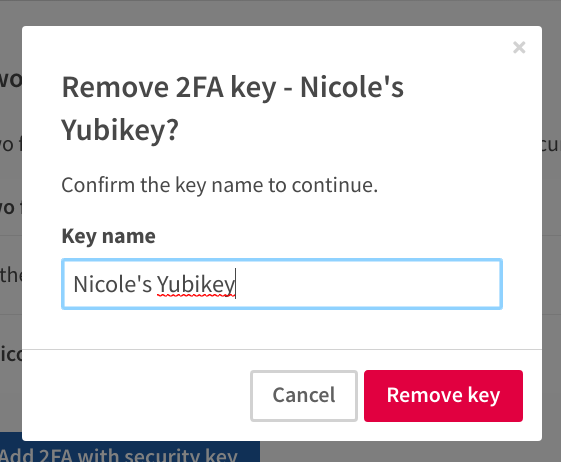Click the dialog heading 'Remove 2FA key'

click(169, 88)
